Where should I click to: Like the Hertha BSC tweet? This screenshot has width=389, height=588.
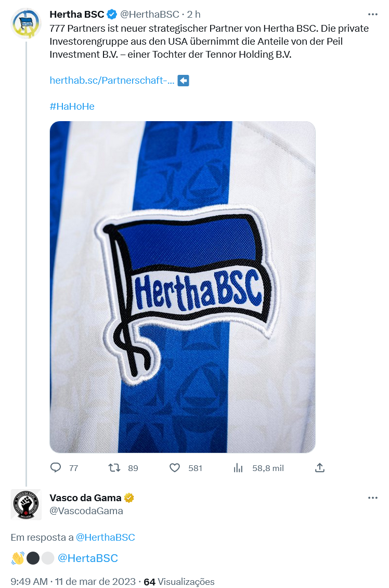point(175,468)
